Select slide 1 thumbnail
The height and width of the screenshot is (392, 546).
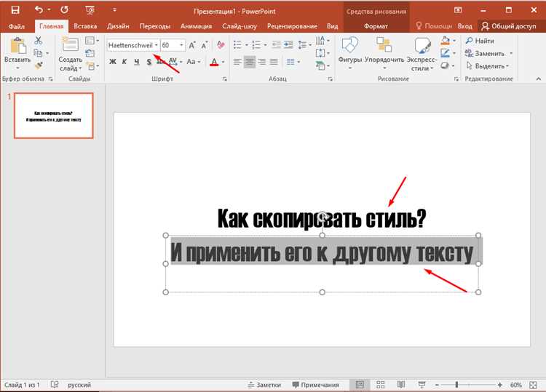pos(54,116)
